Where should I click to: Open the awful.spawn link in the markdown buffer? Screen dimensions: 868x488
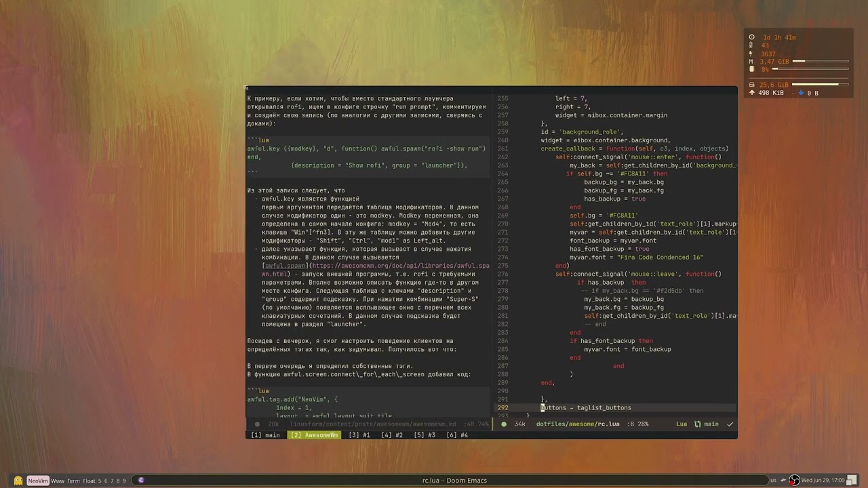coord(285,266)
